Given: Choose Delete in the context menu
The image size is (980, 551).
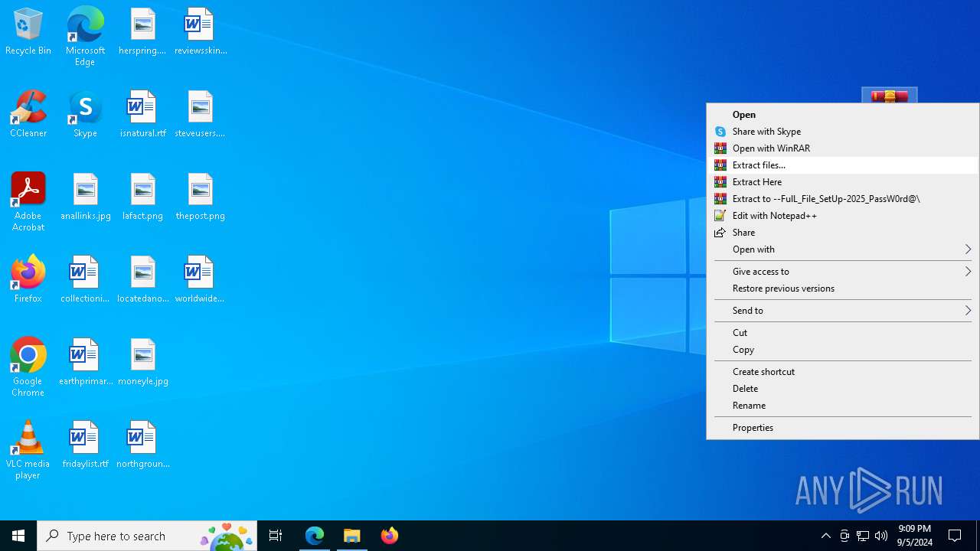Looking at the screenshot, I should [x=842, y=389].
